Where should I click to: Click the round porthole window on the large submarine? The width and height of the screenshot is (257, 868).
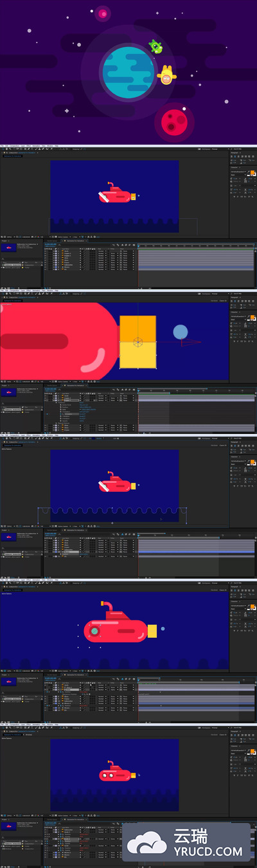click(94, 631)
